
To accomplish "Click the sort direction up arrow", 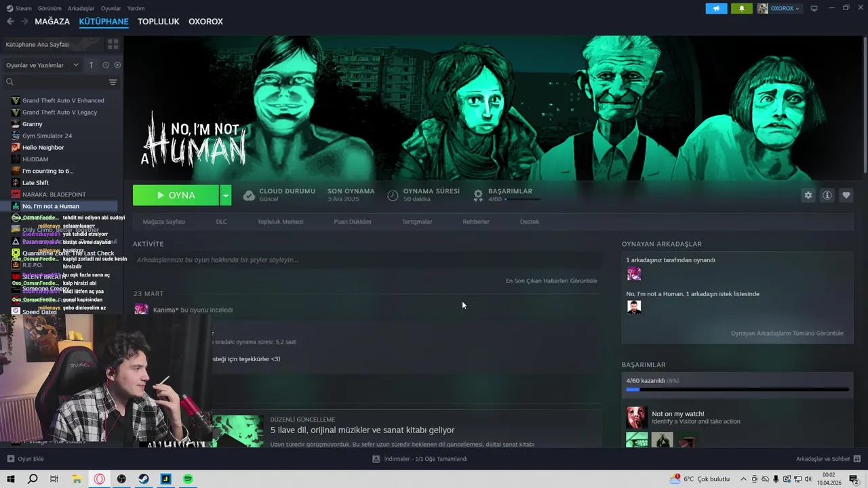I will [92, 65].
